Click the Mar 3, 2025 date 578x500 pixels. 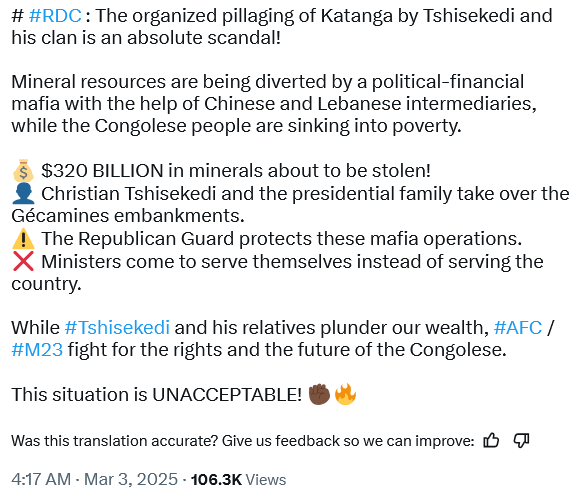(x=131, y=479)
